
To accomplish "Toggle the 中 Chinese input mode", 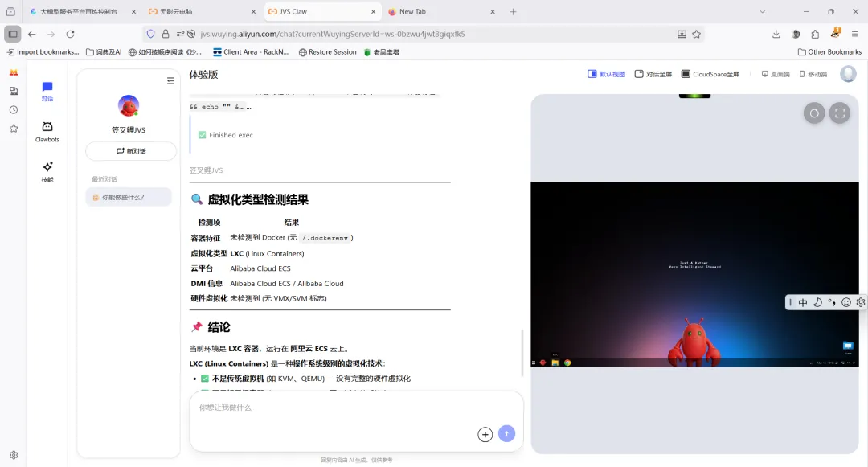I will [803, 302].
